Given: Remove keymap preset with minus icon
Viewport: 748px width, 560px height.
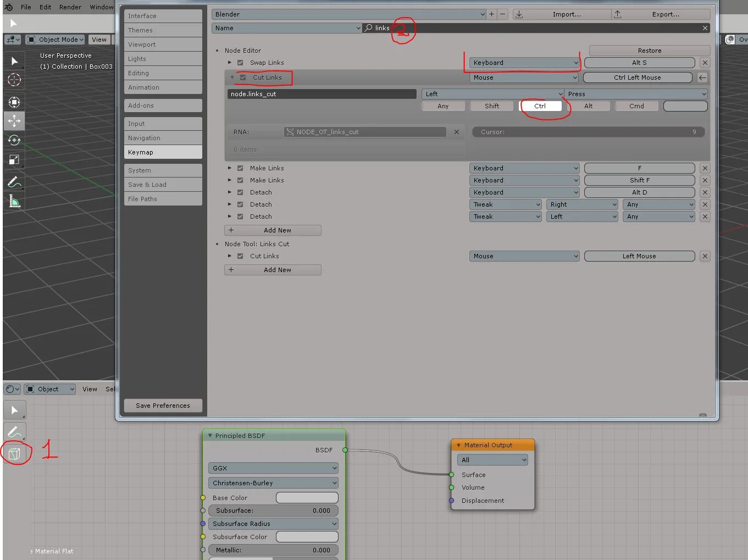Looking at the screenshot, I should coord(502,14).
